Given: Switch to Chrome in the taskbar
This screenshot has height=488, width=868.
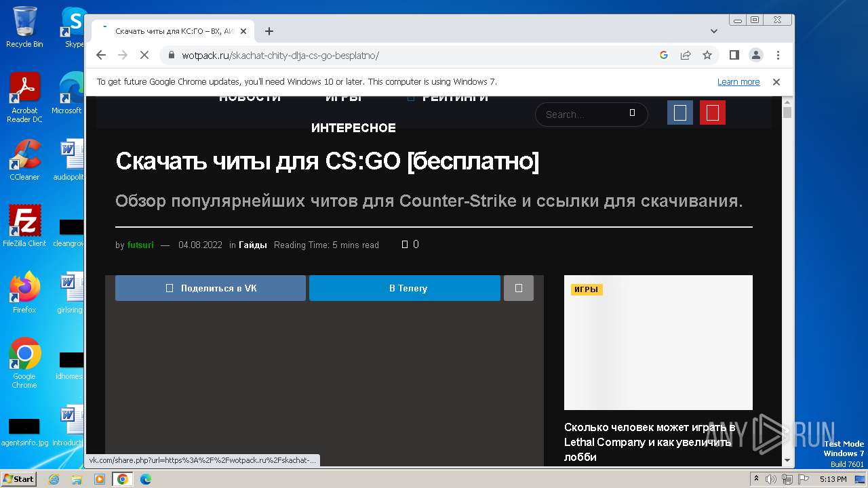Looking at the screenshot, I should pyautogui.click(x=123, y=479).
